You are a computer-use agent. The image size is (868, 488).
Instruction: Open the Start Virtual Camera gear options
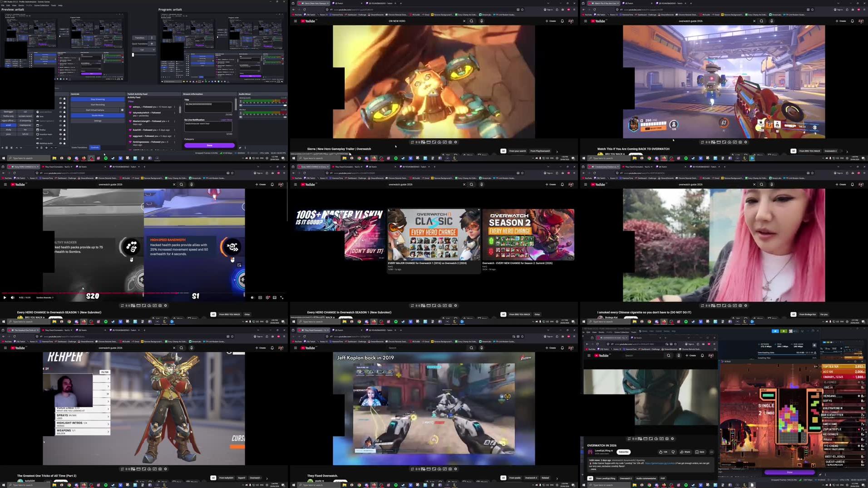(x=122, y=110)
